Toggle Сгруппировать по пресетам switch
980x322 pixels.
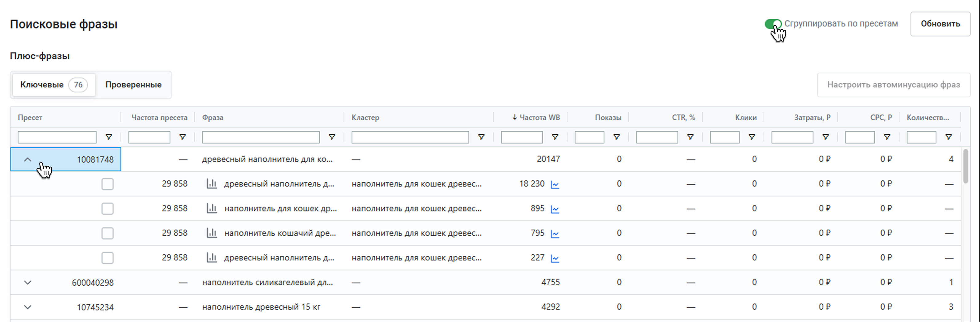click(773, 24)
